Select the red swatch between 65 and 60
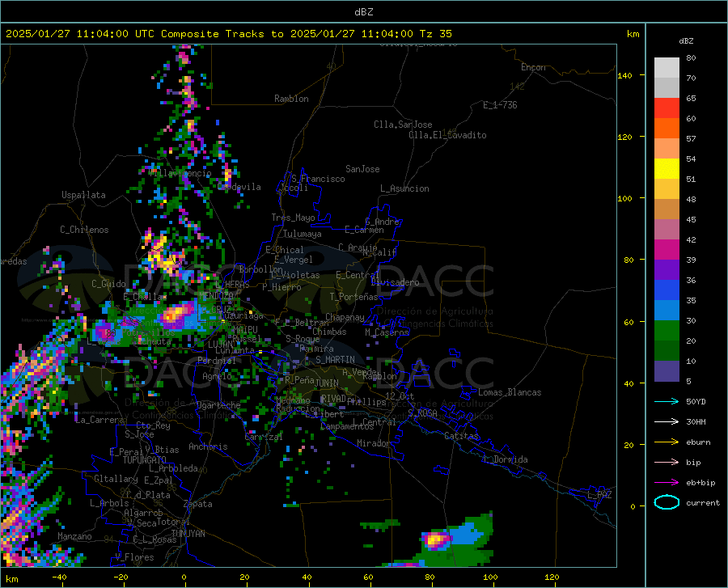This screenshot has height=588, width=728. click(x=667, y=108)
